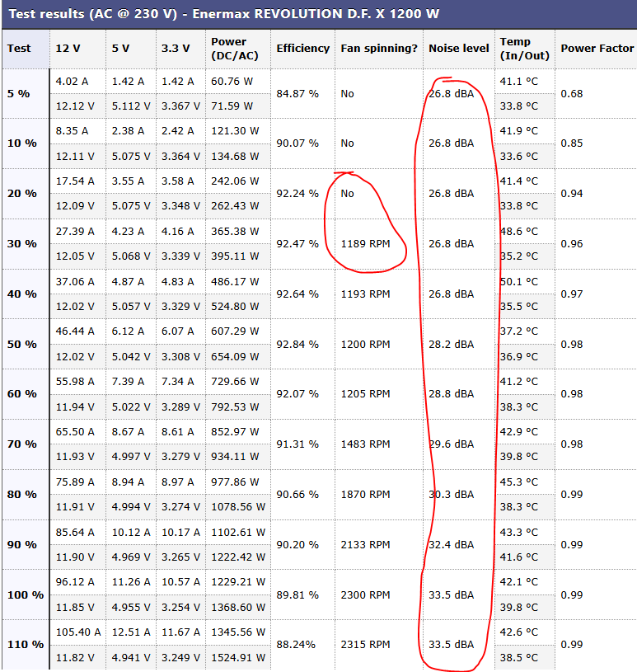637x672 pixels.
Task: Select the Noise level column header
Action: click(459, 48)
